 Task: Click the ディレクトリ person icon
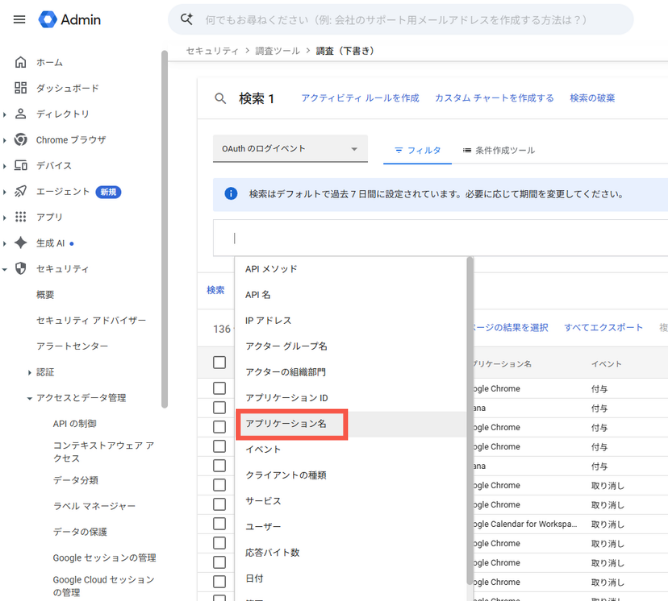(x=20, y=114)
